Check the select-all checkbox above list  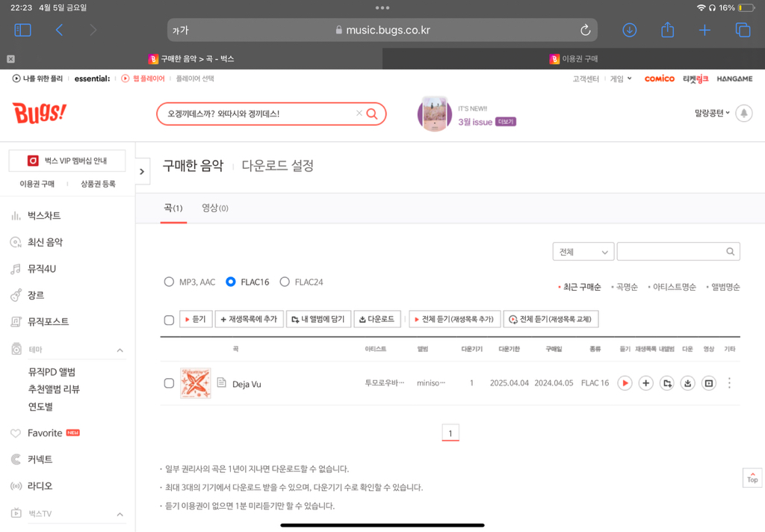pos(169,321)
